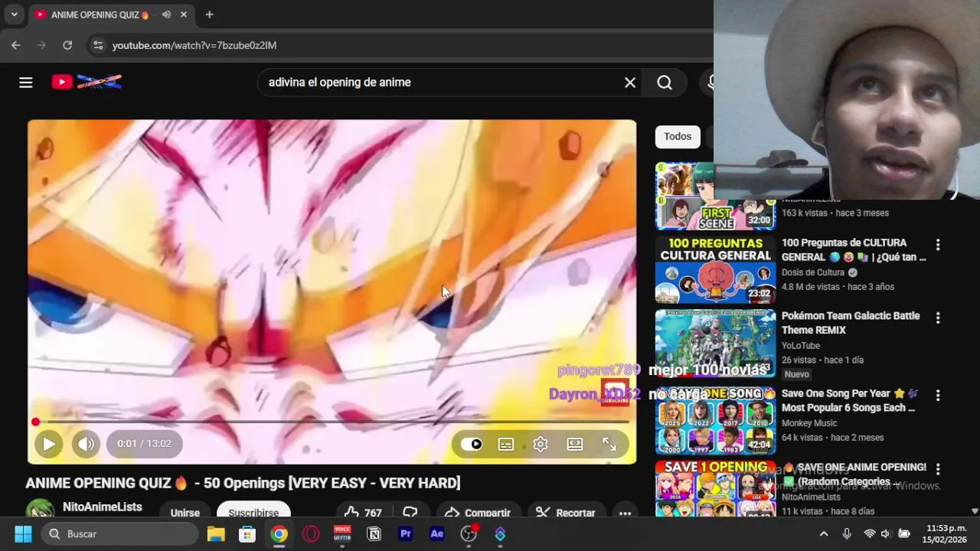This screenshot has width=980, height=551.
Task: Open options for '100 Preguntas de CULTURA GENERAL'
Action: pos(938,245)
